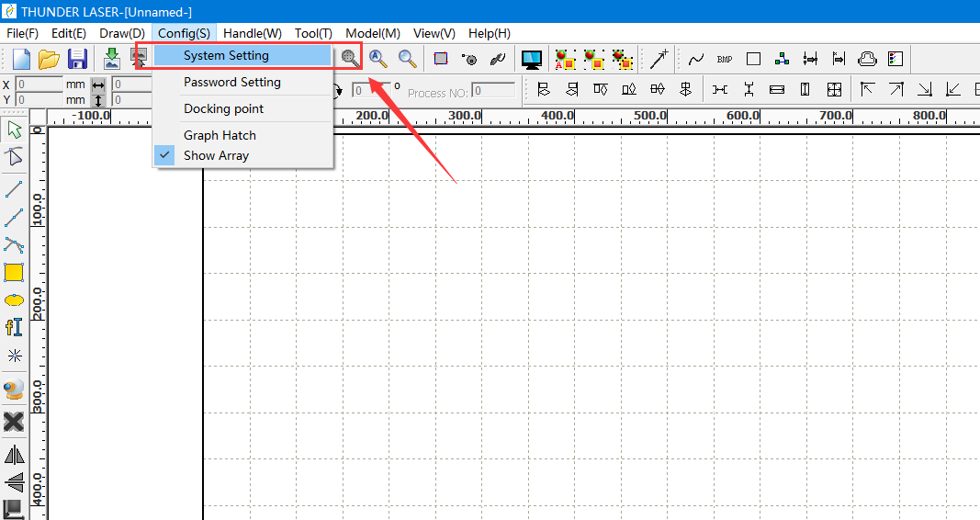
Task: Close the Config(S) menu via its title
Action: point(184,33)
